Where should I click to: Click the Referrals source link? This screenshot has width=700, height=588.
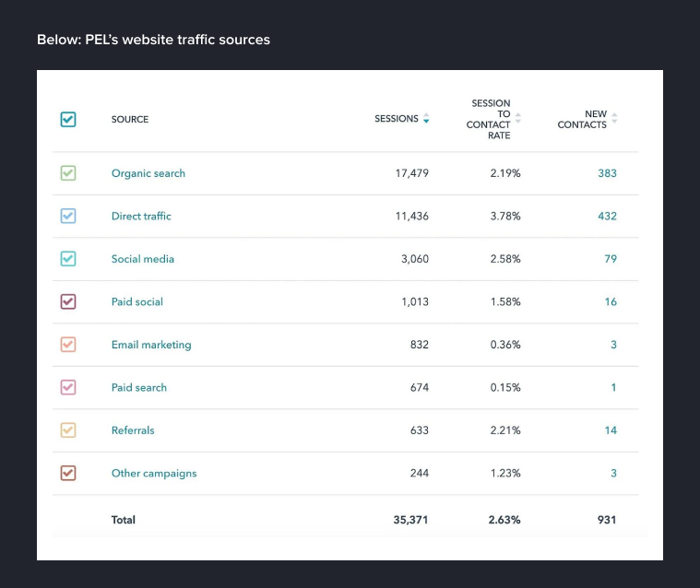[x=133, y=430]
